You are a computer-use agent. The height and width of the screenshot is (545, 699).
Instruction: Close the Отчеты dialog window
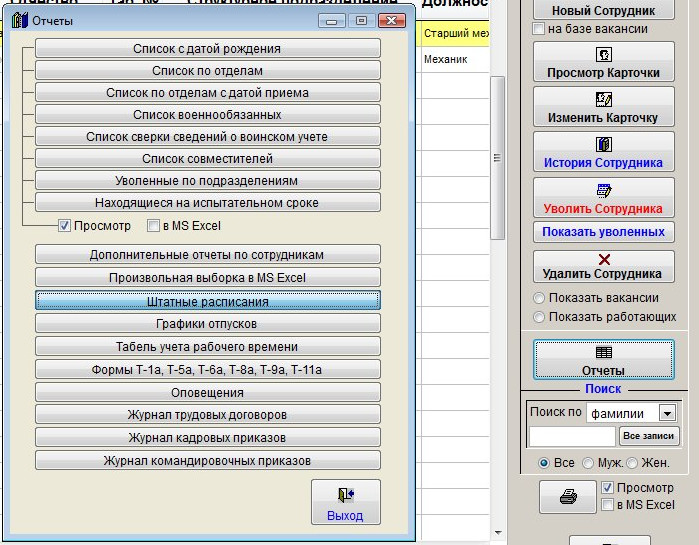[391, 20]
